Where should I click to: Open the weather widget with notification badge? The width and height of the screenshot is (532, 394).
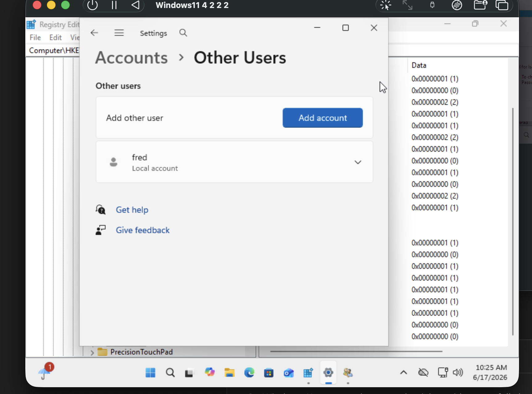[45, 371]
